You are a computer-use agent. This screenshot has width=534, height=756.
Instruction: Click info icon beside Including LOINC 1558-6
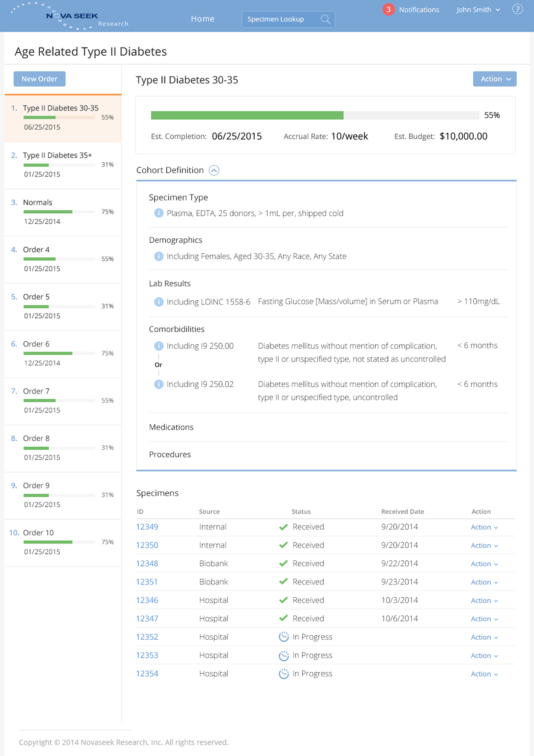click(159, 302)
